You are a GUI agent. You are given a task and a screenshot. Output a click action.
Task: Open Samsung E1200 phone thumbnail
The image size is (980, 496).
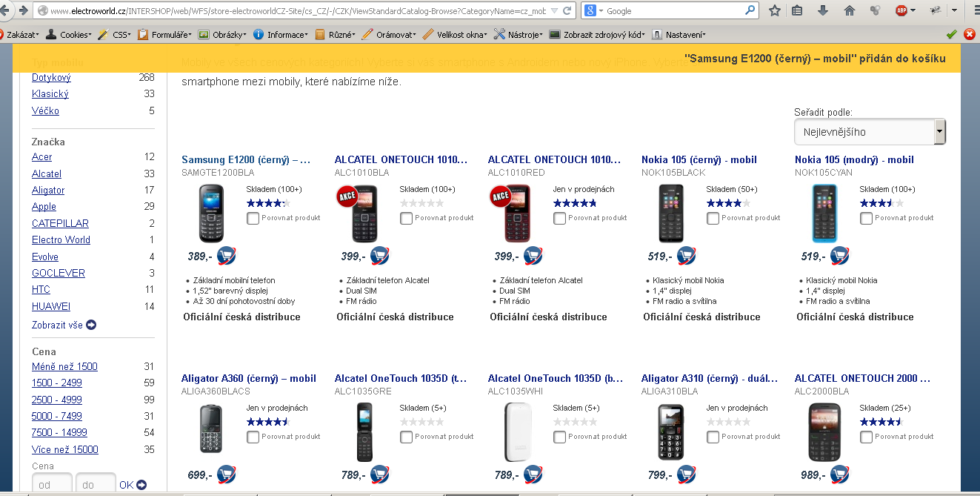click(211, 214)
